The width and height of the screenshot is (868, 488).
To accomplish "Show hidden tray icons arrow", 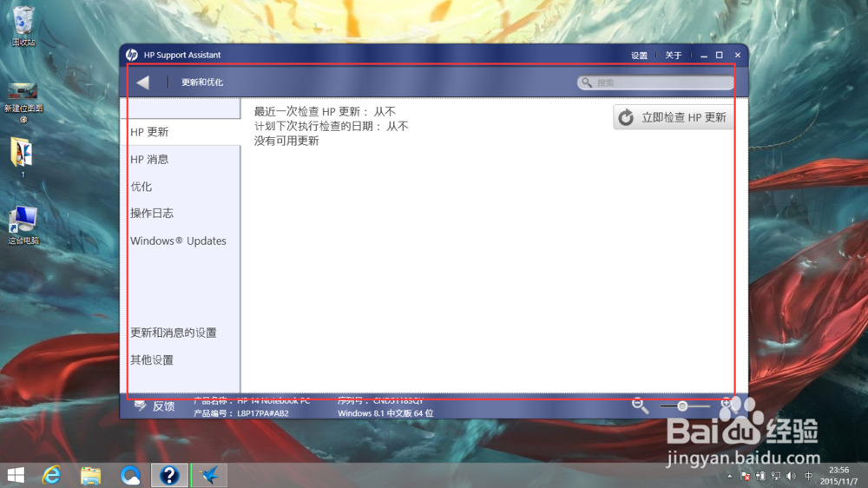I will (x=730, y=476).
